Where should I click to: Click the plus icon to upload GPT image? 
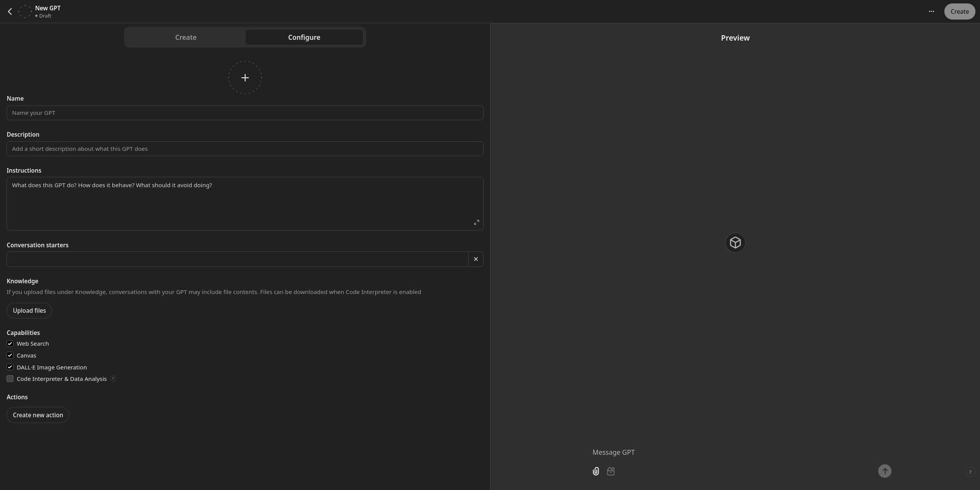245,78
